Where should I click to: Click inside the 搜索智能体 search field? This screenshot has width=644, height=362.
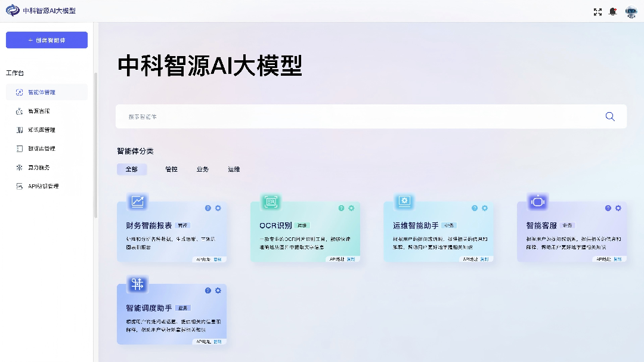pos(358,117)
